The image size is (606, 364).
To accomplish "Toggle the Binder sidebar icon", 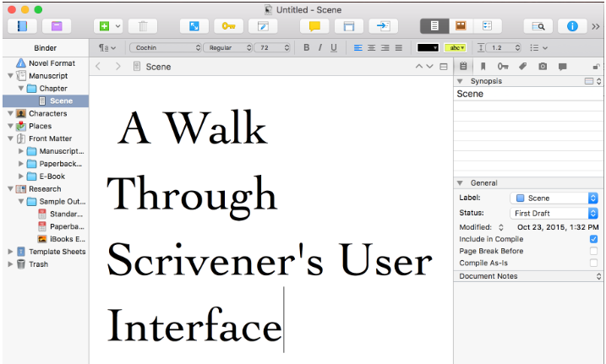I will (23, 26).
